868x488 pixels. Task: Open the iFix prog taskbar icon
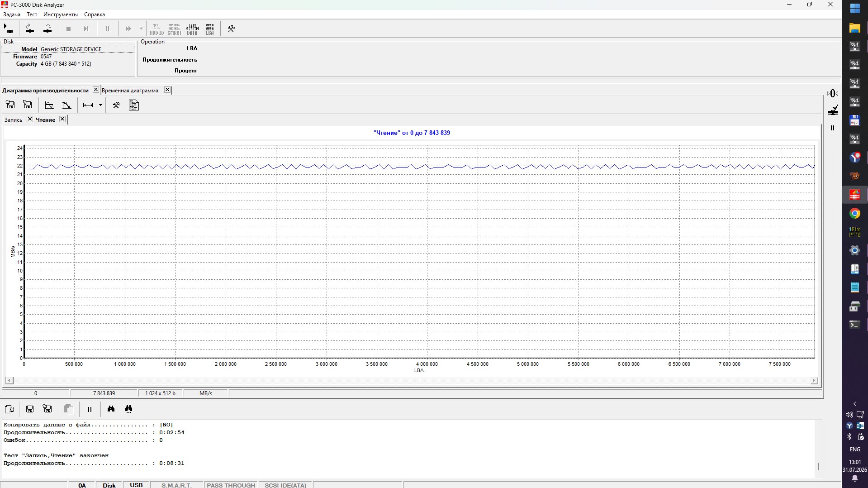tap(854, 232)
